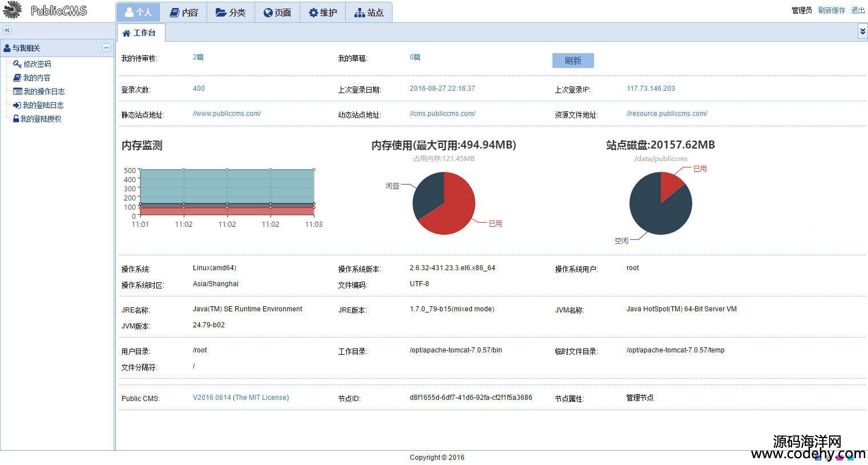This screenshot has width=868, height=465.
Task: Open the //cms.publiccms.com/ dynamic site link
Action: click(443, 114)
